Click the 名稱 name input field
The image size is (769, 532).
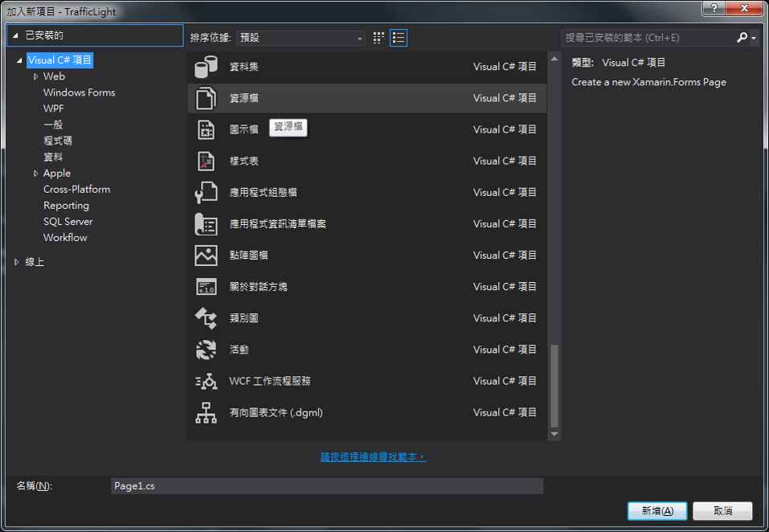click(x=326, y=486)
